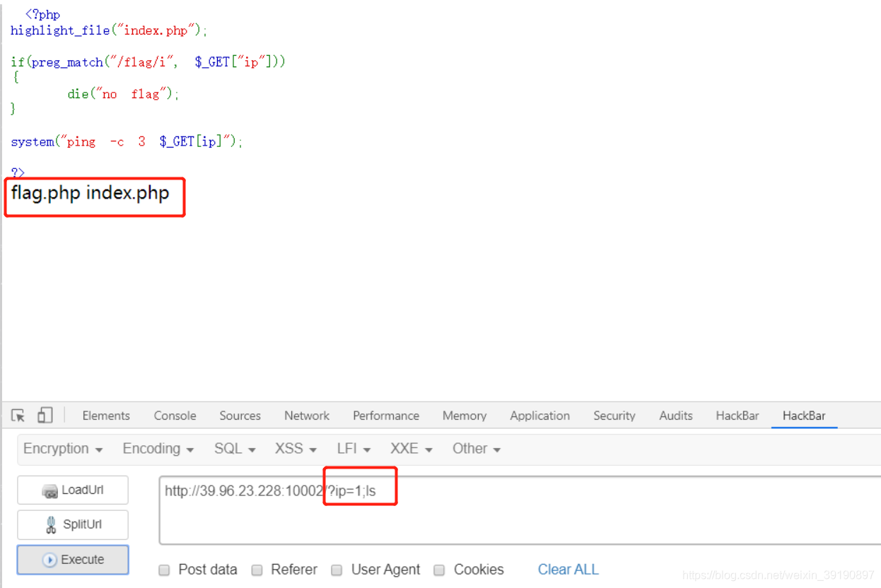Open the Performance tab
Image resolution: width=881 pixels, height=588 pixels.
pyautogui.click(x=386, y=416)
